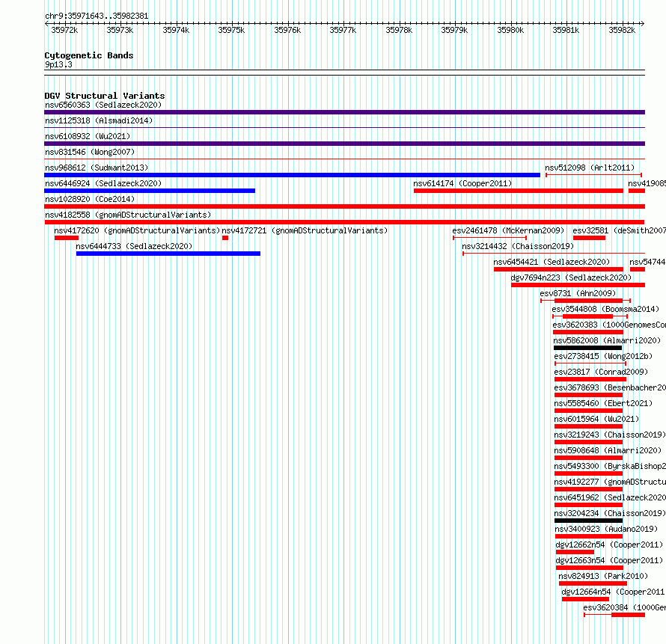Open the nsv6451962 variant label
The height and width of the screenshot is (644, 666).
[610, 497]
